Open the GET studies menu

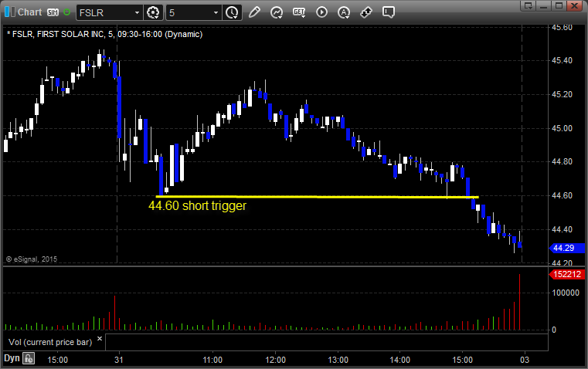(299, 12)
